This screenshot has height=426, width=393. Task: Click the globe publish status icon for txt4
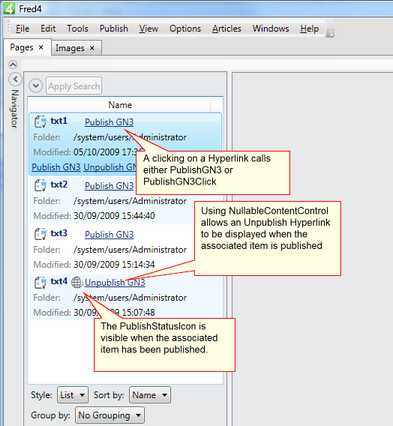tap(76, 283)
